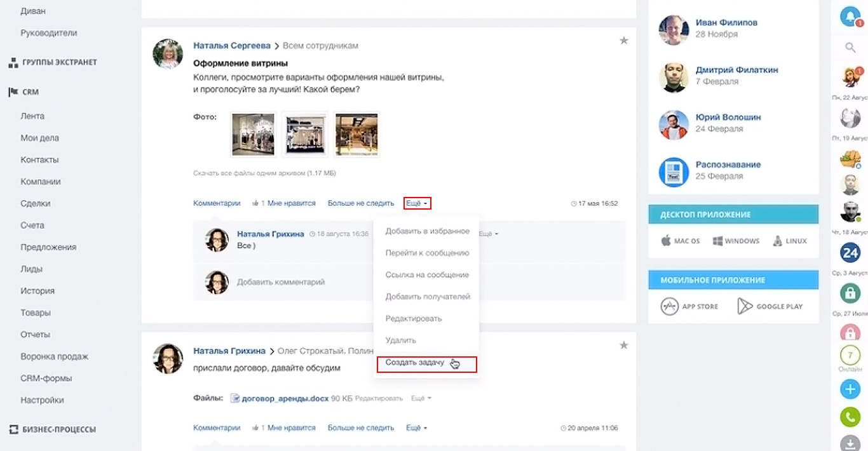Click the green padlock icon

[850, 293]
